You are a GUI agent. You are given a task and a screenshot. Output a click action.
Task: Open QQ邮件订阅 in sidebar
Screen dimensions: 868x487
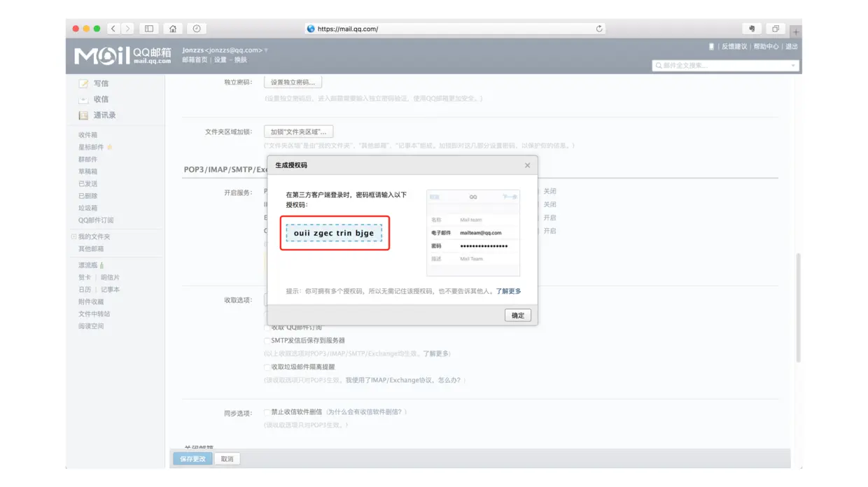coord(96,220)
